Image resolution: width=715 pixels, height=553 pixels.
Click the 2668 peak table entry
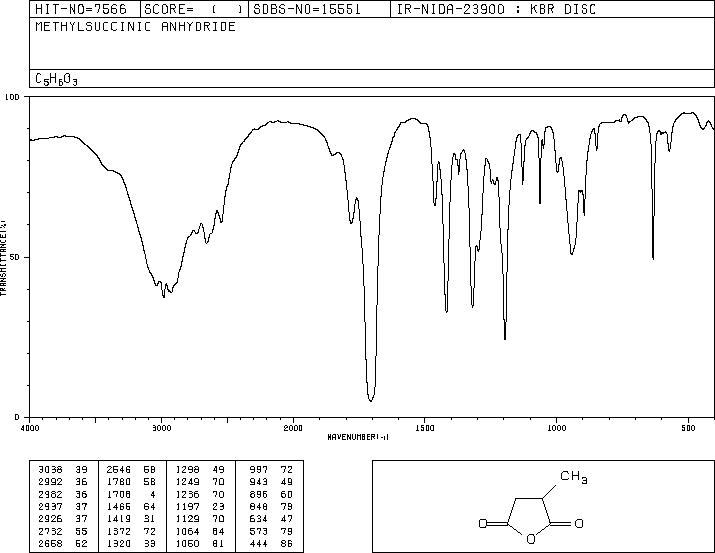tap(50, 543)
